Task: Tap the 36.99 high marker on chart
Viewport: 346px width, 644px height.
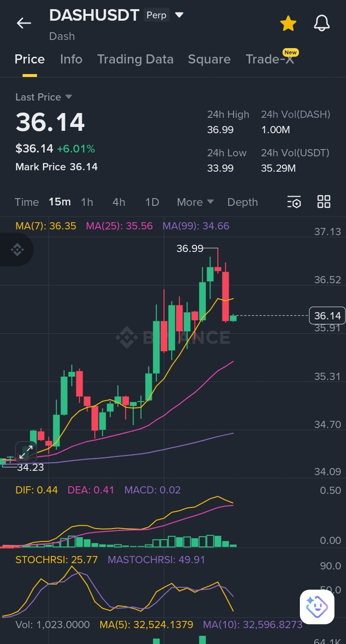Action: [x=190, y=249]
